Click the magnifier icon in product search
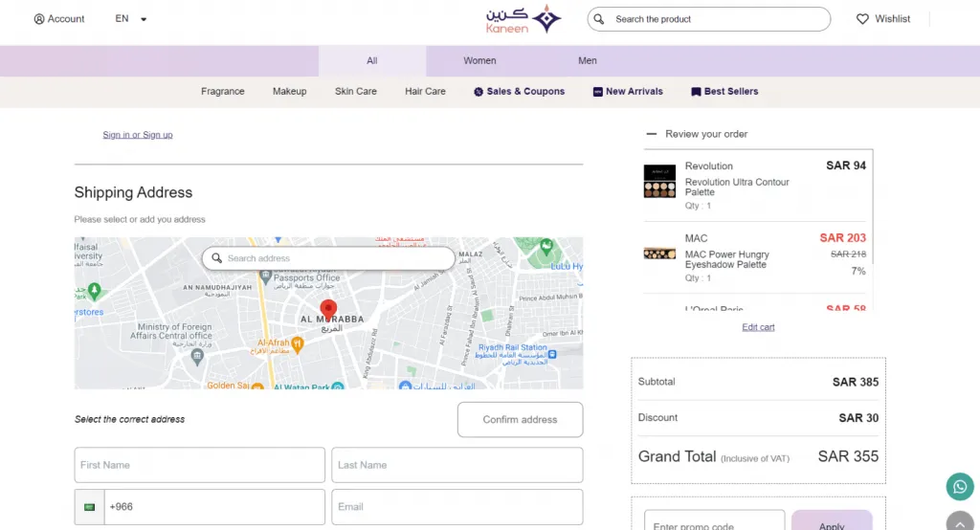This screenshot has width=980, height=530. click(599, 19)
